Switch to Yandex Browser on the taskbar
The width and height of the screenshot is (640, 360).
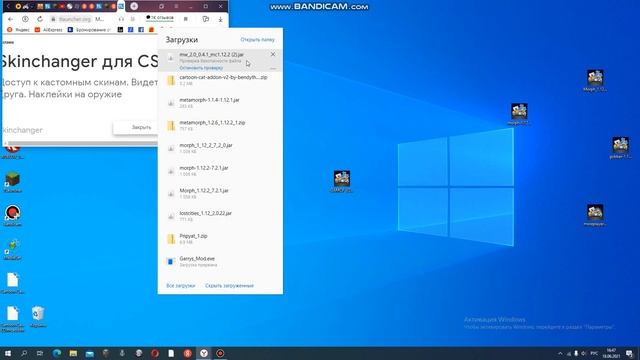pos(204,353)
